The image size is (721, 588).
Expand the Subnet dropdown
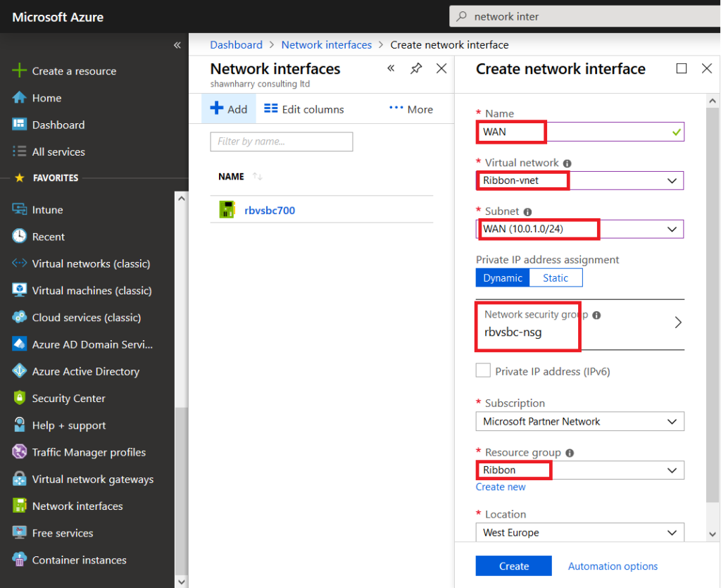pyautogui.click(x=671, y=229)
